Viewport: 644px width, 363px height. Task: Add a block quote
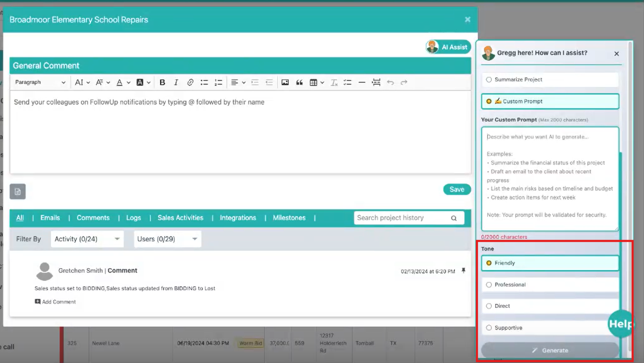[299, 82]
